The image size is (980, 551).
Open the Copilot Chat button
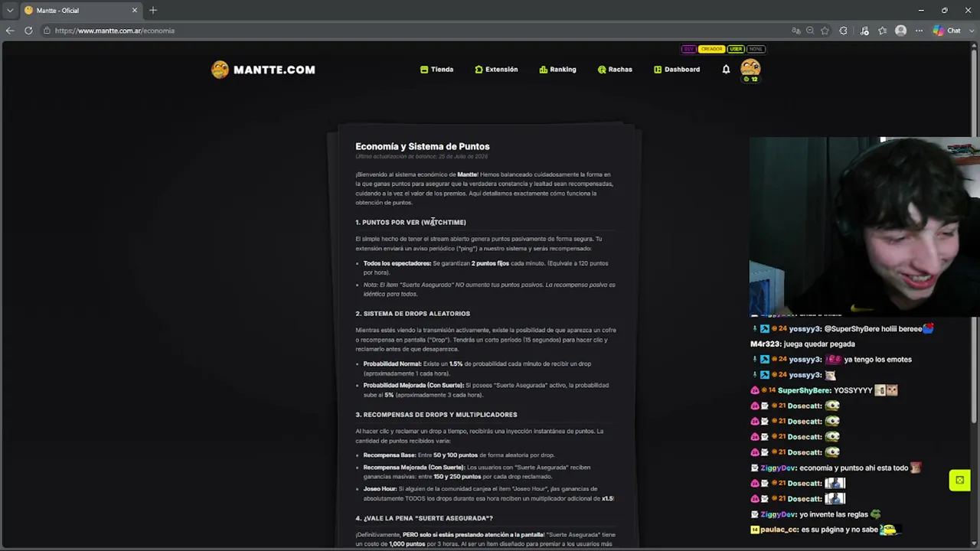(947, 31)
